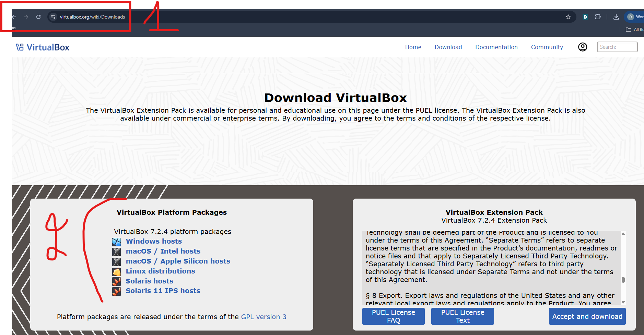Click the license scrollbar down arrow
Image resolution: width=644 pixels, height=335 pixels.
click(623, 302)
